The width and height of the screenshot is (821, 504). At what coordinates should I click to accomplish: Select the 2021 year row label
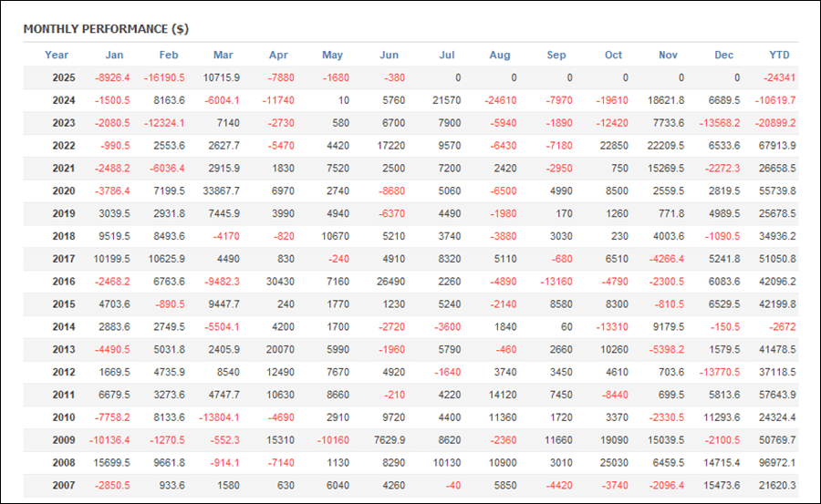(64, 168)
